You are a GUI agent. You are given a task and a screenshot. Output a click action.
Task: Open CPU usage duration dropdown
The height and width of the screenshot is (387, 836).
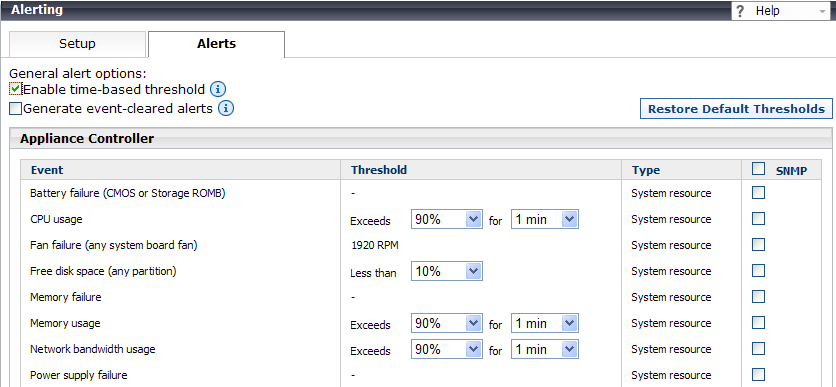pos(545,219)
